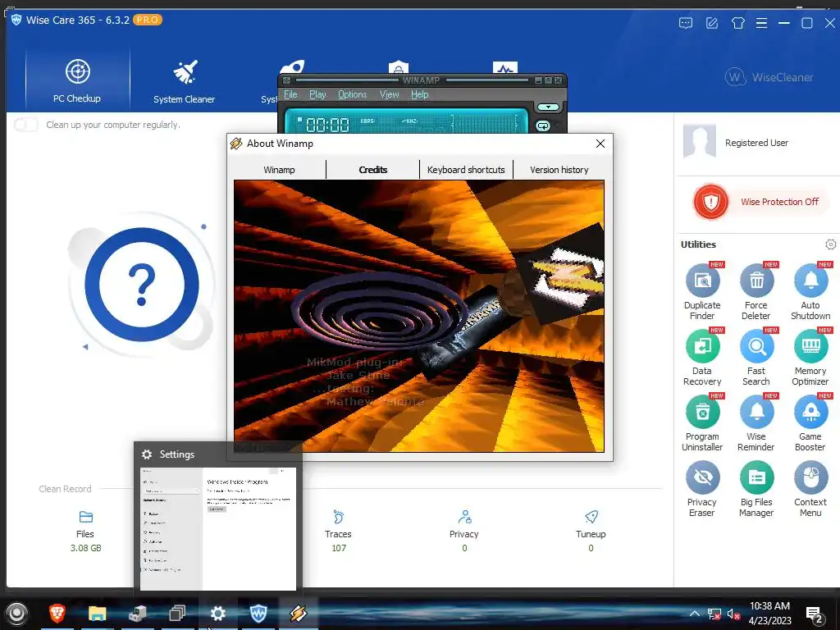Open the PC Checkup section
Screen dimensions: 840x630
tap(77, 80)
